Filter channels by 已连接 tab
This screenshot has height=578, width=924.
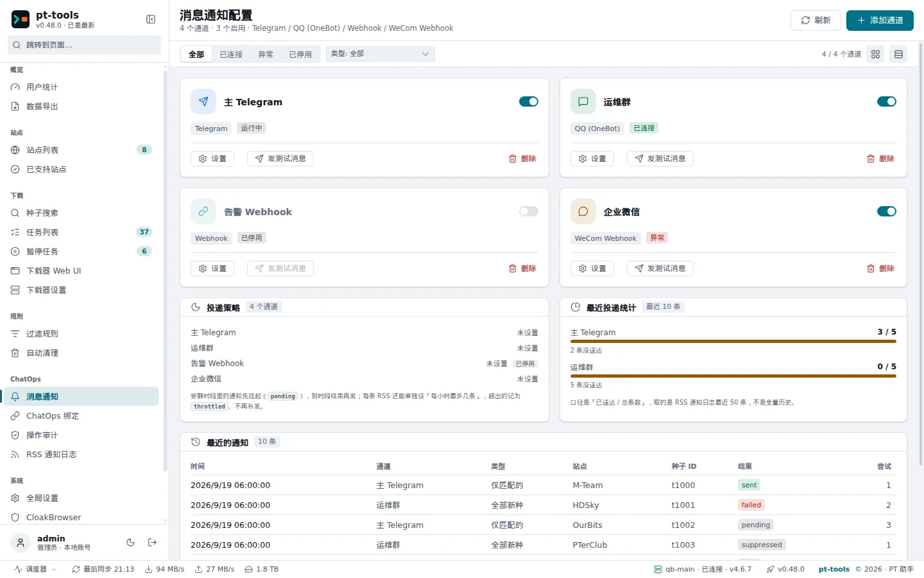[231, 55]
